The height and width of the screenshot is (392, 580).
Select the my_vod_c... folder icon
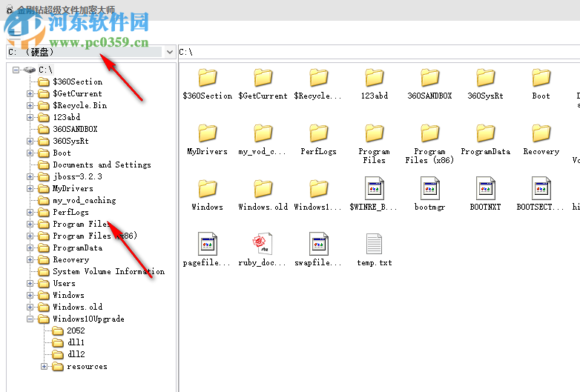coord(263,133)
